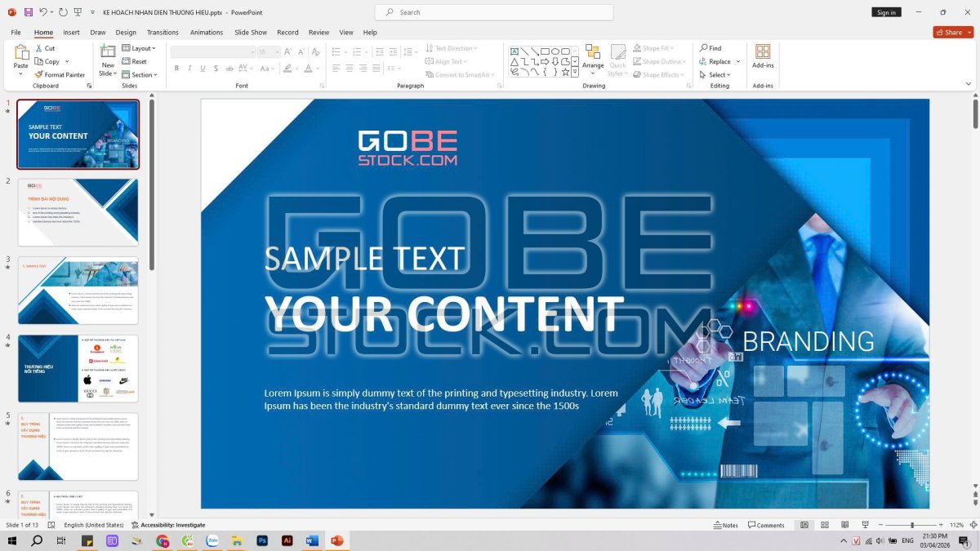Switch to the Design tab

tap(126, 32)
